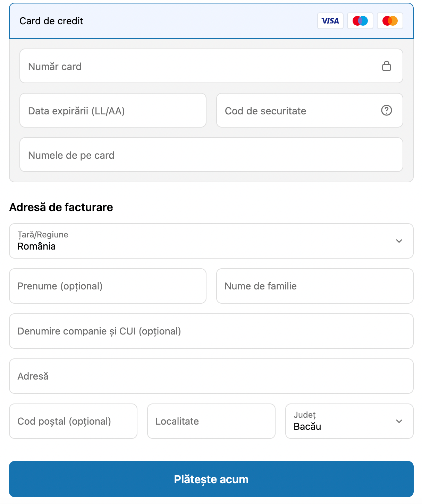422x504 pixels.
Task: Open the Județ dropdown showing Bacău
Action: (x=349, y=421)
